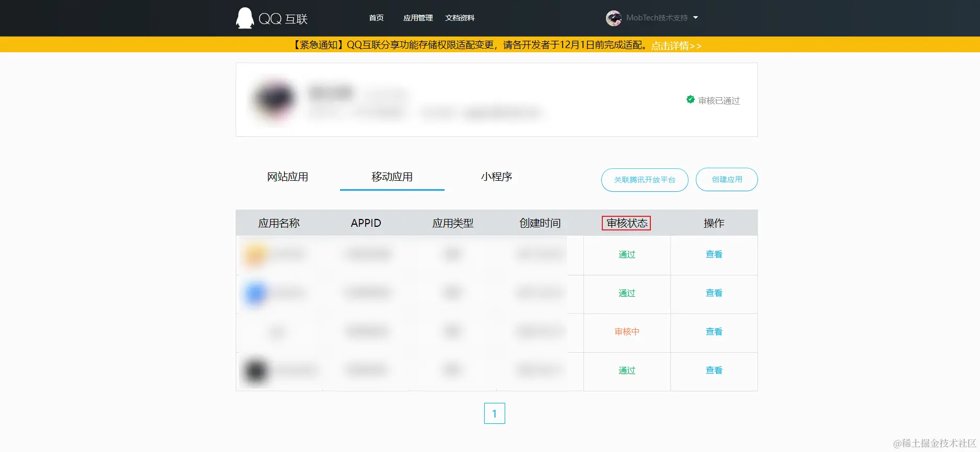
Task: Switch to 网站应用 tab
Action: [x=287, y=177]
